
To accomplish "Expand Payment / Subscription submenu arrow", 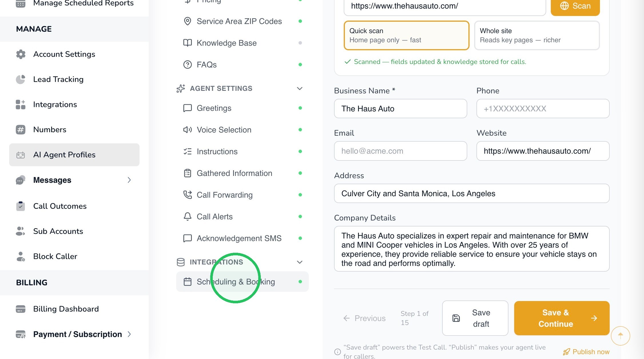I will [x=129, y=334].
